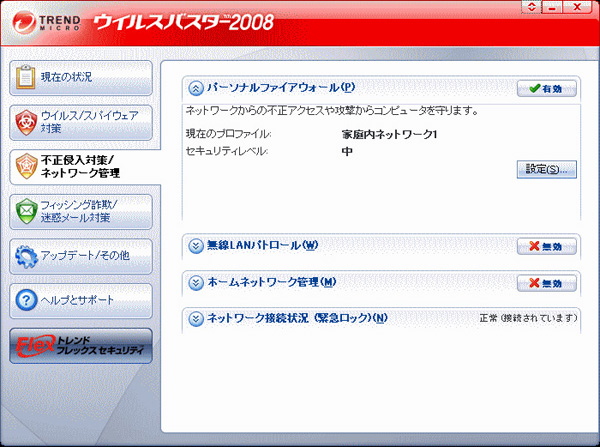
Task: Toggle ホームネットワーク管理 無効 status button
Action: point(546,283)
